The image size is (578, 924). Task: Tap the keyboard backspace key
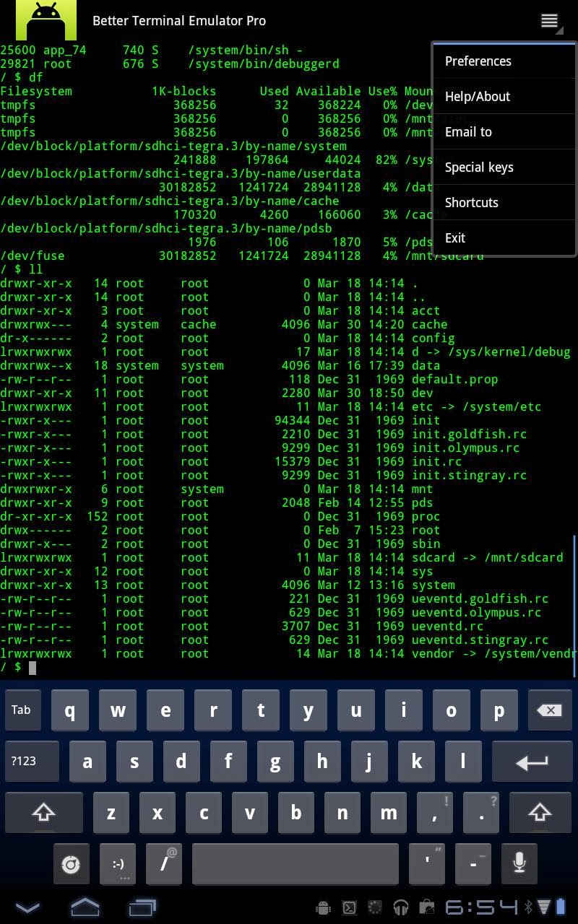tap(549, 710)
